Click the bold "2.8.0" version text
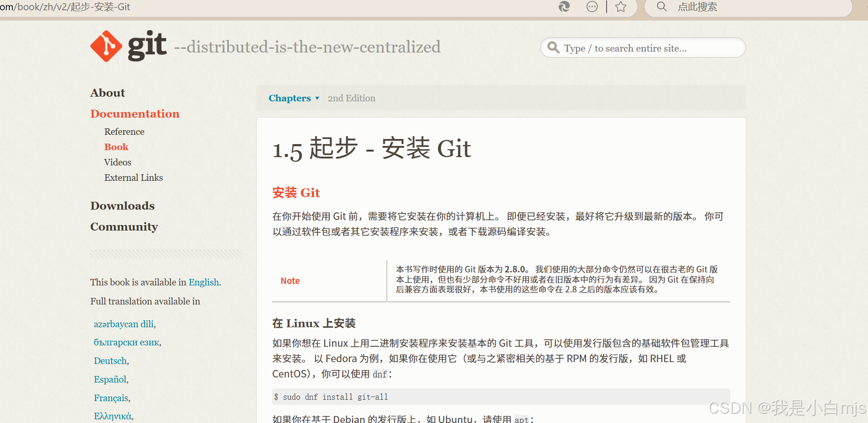Screen dimensions: 868x423 click(x=515, y=269)
